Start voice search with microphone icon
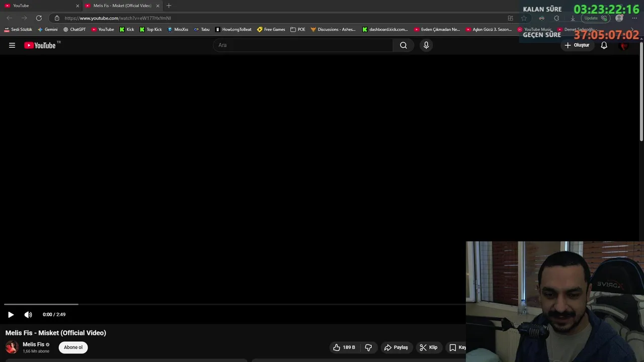Viewport: 644px width, 362px height. (x=426, y=45)
